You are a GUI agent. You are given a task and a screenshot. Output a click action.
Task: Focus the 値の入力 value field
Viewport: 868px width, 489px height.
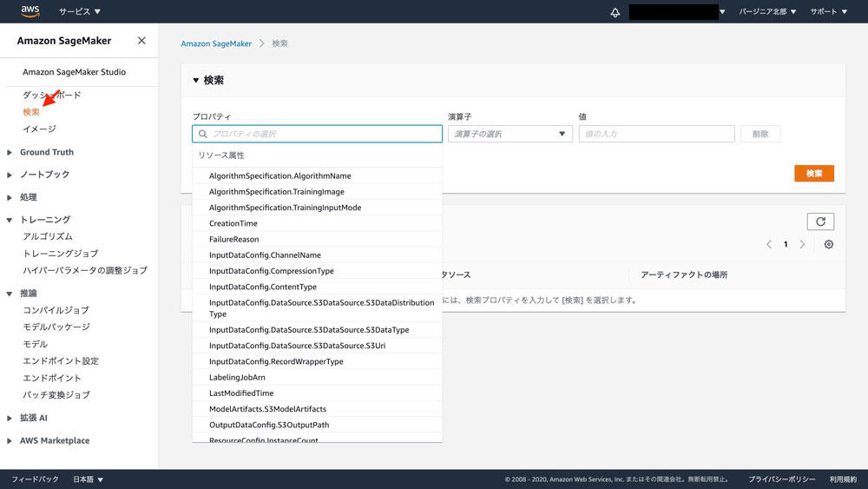[x=656, y=134]
